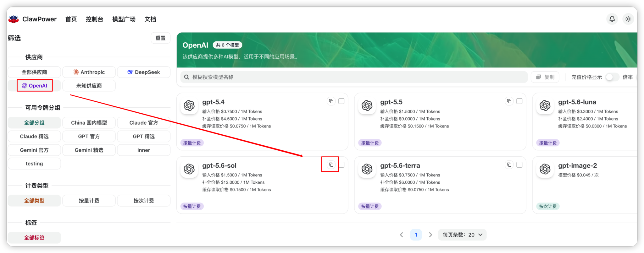Click the 共 6 个模型 badge
Viewport: 644px width, 253px height.
point(227,45)
